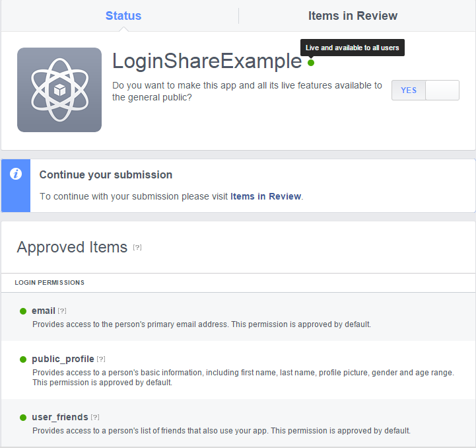Click the green dot beside user_friends
This screenshot has height=448, width=476.
pyautogui.click(x=23, y=418)
